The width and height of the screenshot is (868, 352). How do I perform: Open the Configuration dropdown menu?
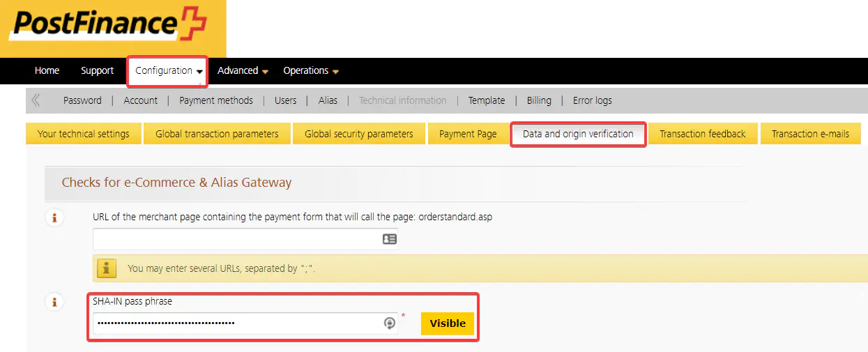(x=169, y=71)
